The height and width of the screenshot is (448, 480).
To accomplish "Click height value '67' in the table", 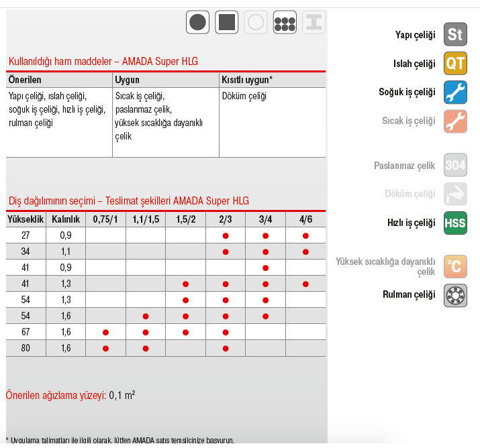I will pos(26,332).
